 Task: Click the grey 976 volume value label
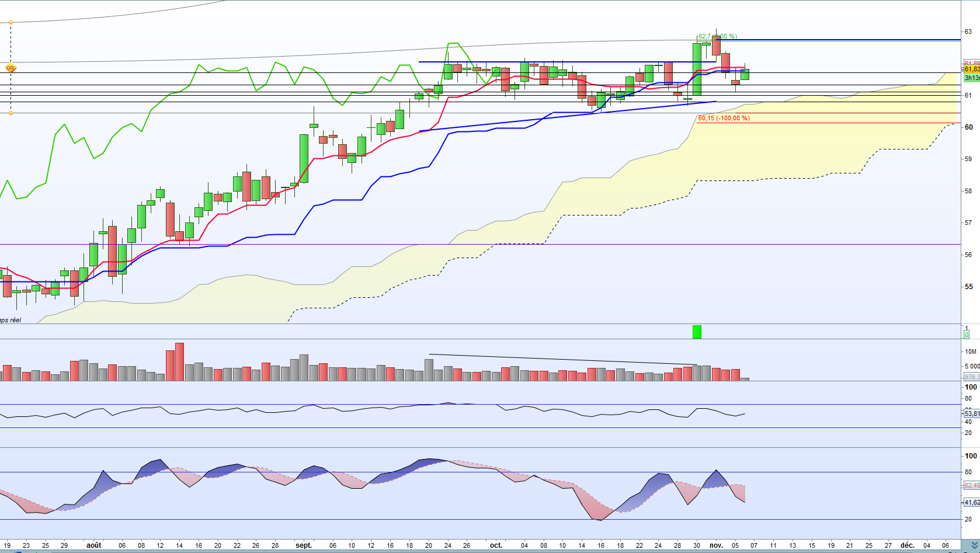[x=972, y=377]
